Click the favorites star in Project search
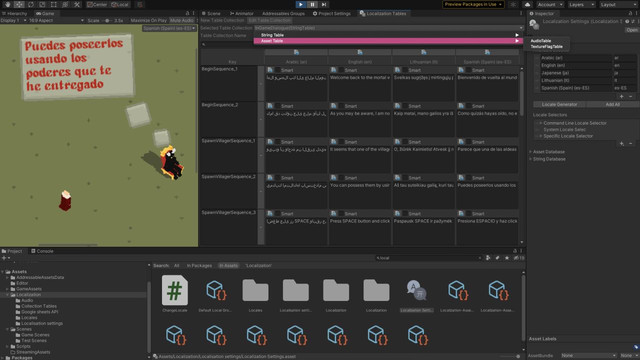The width and height of the screenshot is (640, 360). click(507, 258)
